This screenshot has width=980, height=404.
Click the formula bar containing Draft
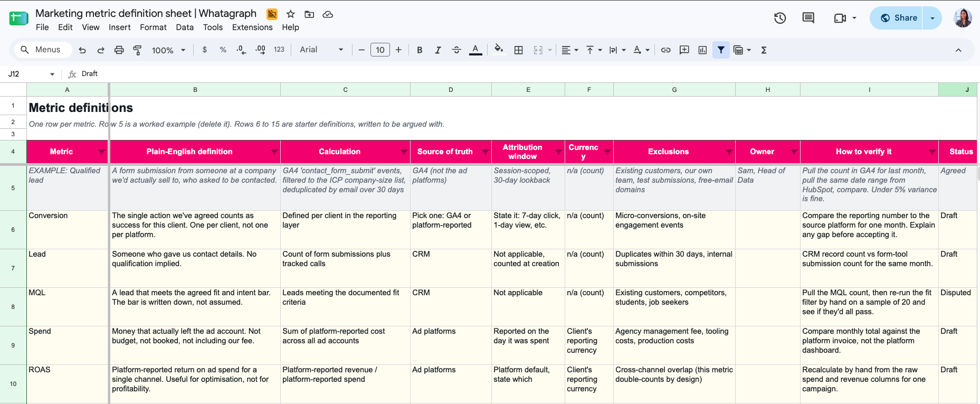[x=528, y=74]
